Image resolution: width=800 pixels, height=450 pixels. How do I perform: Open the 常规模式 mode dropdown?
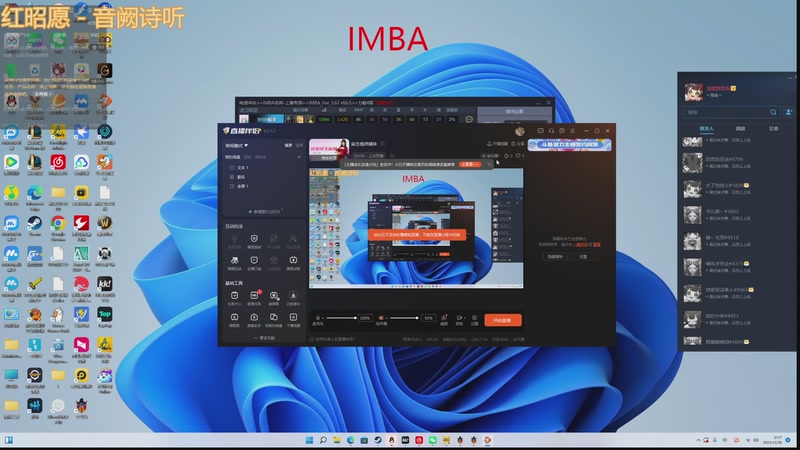[x=237, y=145]
